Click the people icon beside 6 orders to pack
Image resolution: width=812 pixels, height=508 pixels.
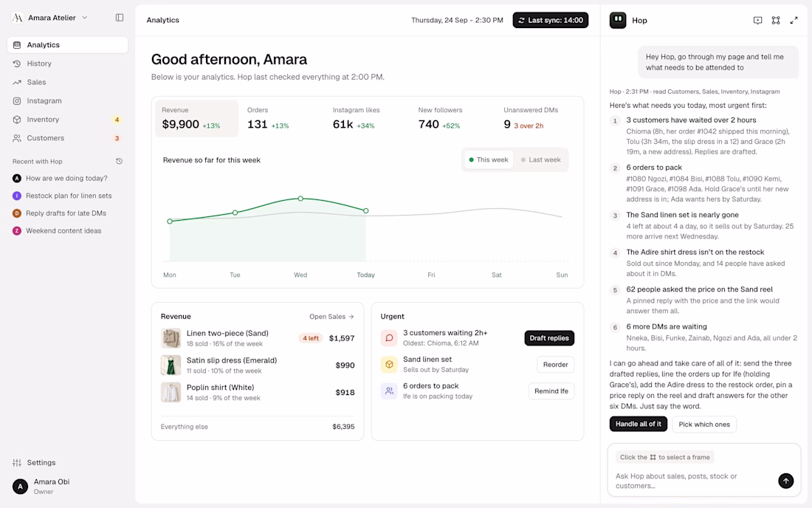389,391
